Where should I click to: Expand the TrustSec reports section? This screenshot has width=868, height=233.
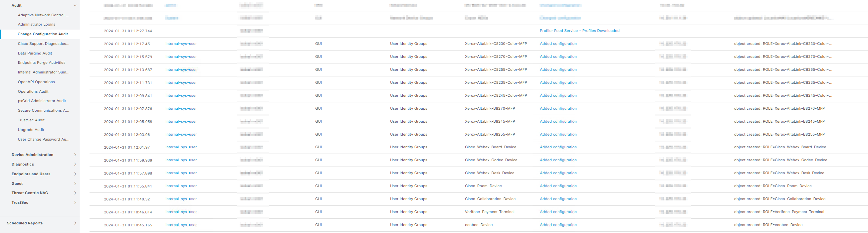[x=75, y=203]
